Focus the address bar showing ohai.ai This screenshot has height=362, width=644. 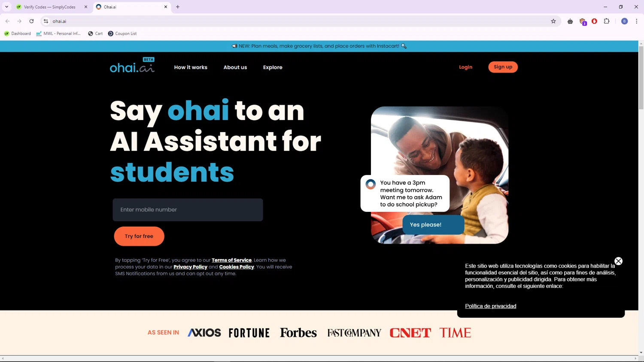[x=301, y=21]
